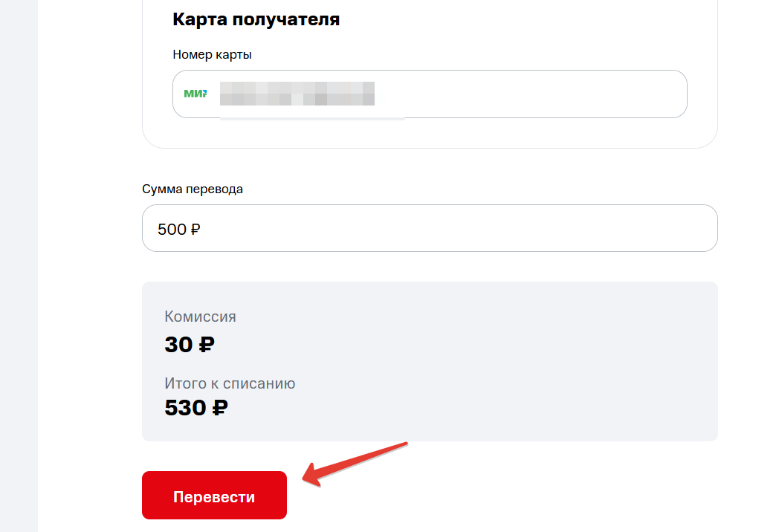The width and height of the screenshot is (779, 532).
Task: Click the masked card number digits
Action: (297, 95)
